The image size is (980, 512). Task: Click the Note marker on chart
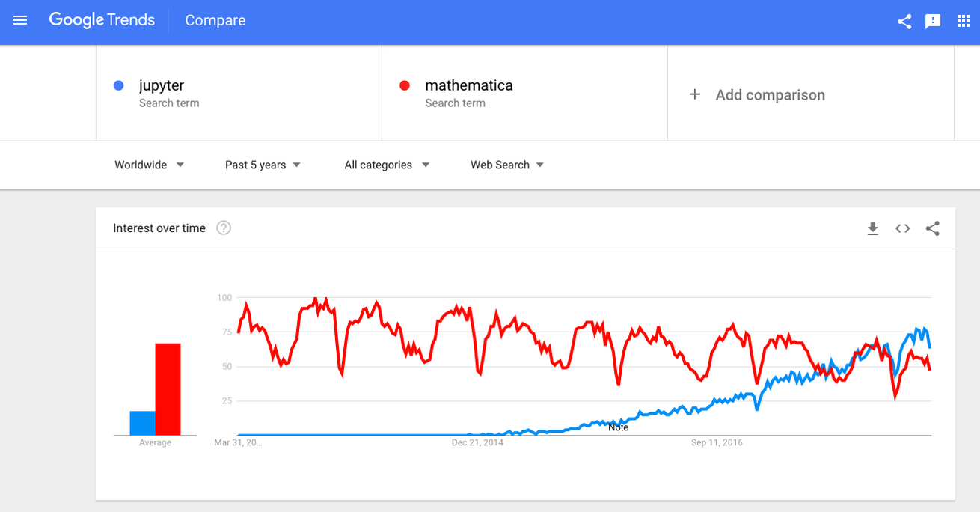click(618, 427)
